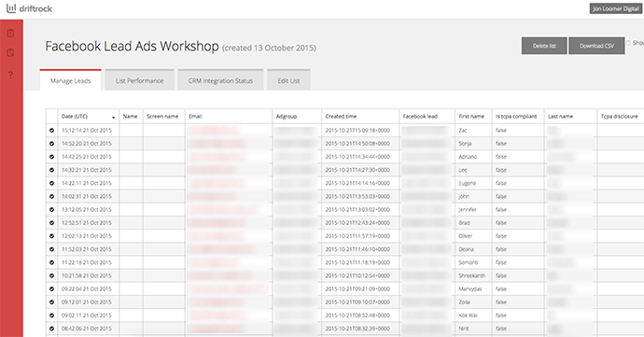The width and height of the screenshot is (644, 337).
Task: Click the check icon for 11:22:18 lead
Action: click(x=51, y=262)
